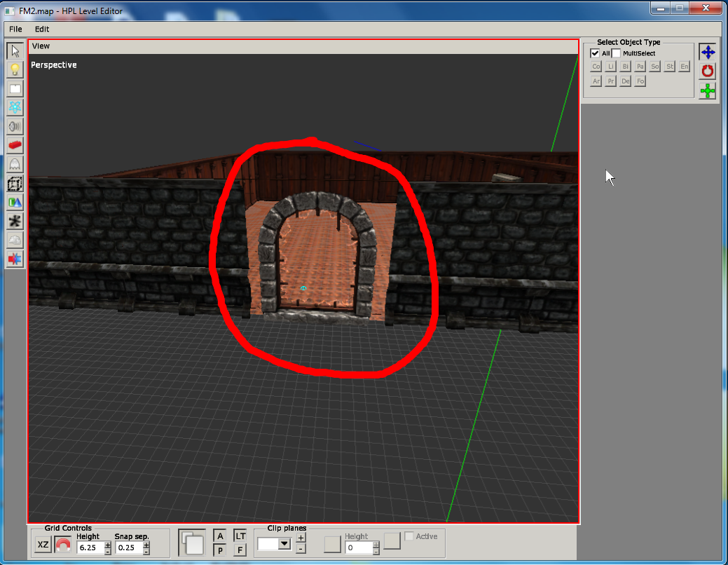Pick the red brick Static Objects tool
The image size is (728, 565).
pos(15,145)
